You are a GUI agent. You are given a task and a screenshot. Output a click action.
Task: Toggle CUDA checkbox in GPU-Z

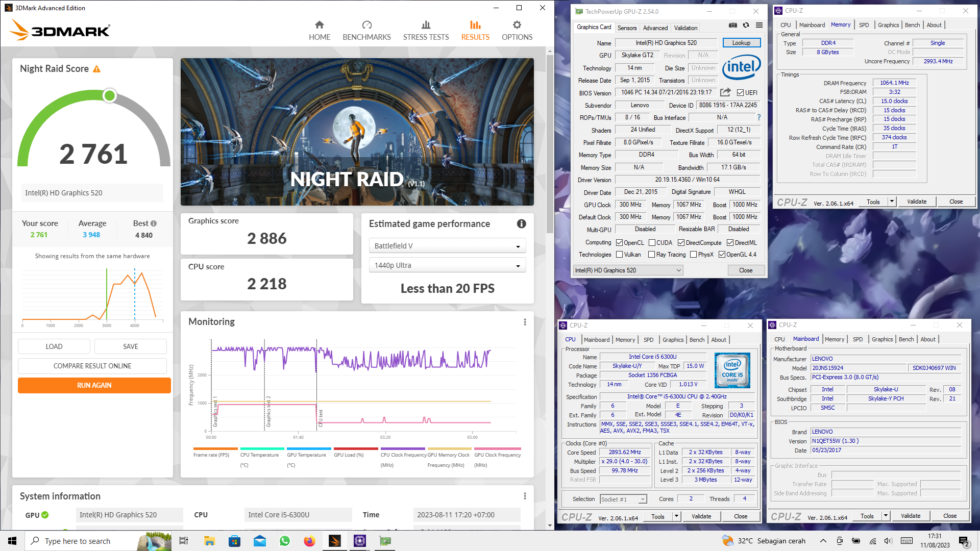click(x=652, y=243)
